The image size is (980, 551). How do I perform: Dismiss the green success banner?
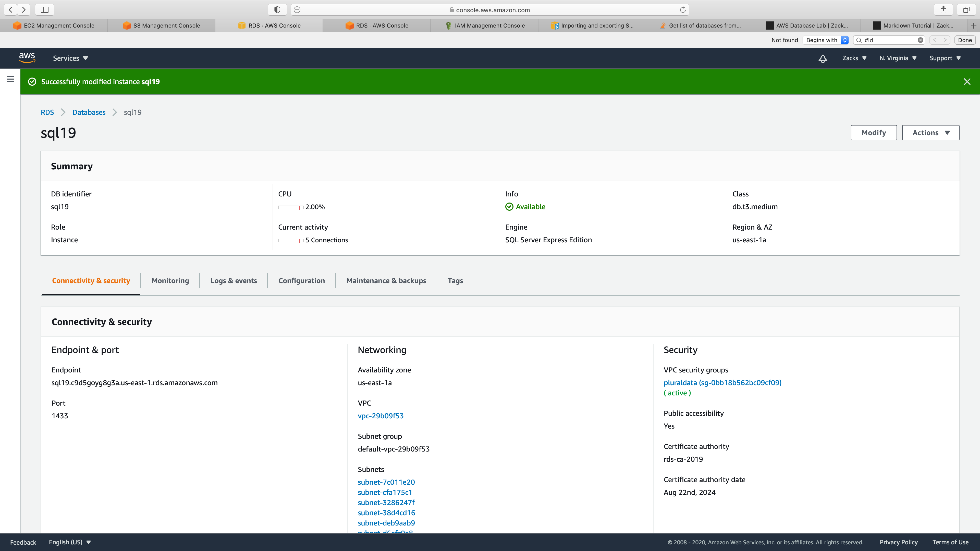(967, 82)
